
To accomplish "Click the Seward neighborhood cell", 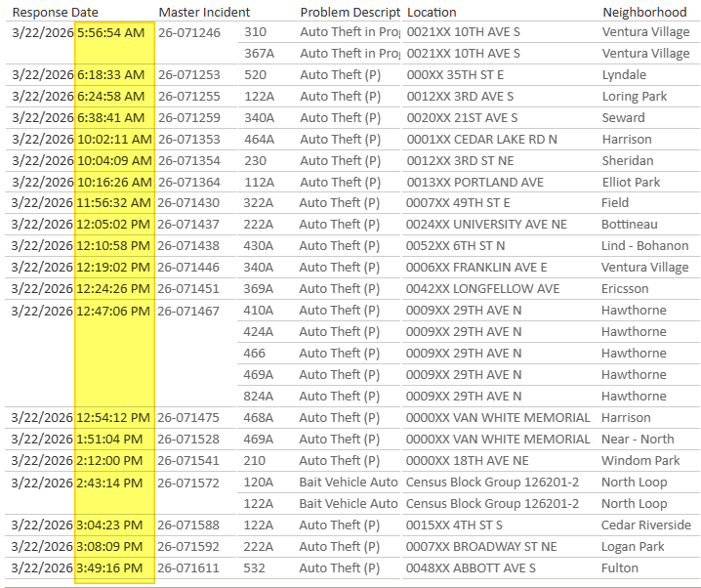I will 623,117.
